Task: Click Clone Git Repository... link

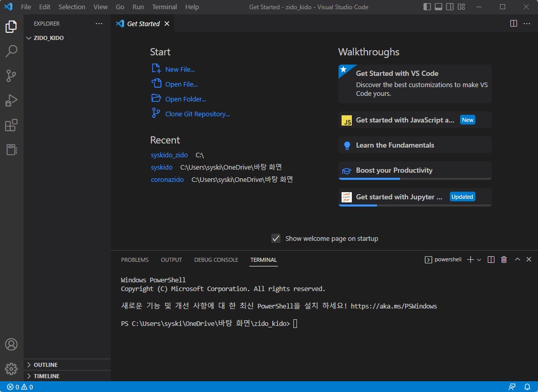Action: pyautogui.click(x=197, y=114)
